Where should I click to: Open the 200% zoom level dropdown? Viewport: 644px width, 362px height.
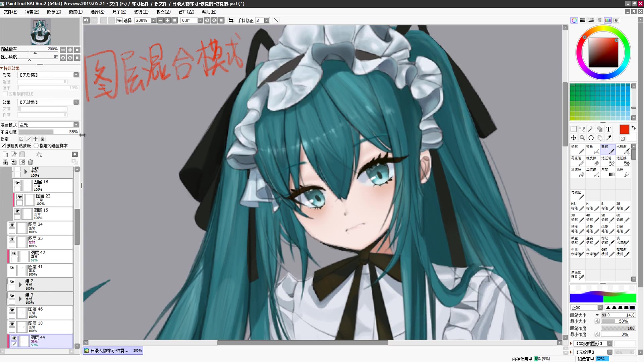click(153, 20)
